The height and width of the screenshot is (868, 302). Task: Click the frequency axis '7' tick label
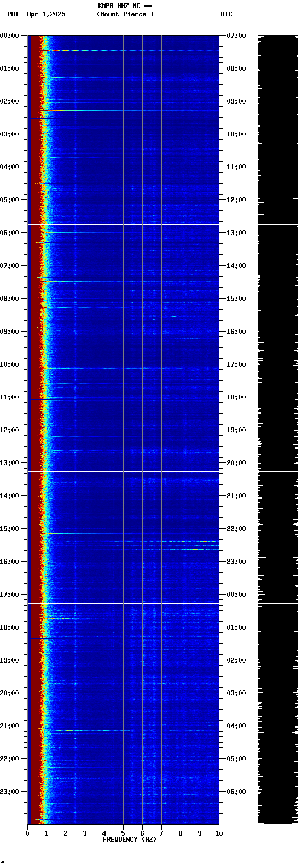[x=161, y=833]
